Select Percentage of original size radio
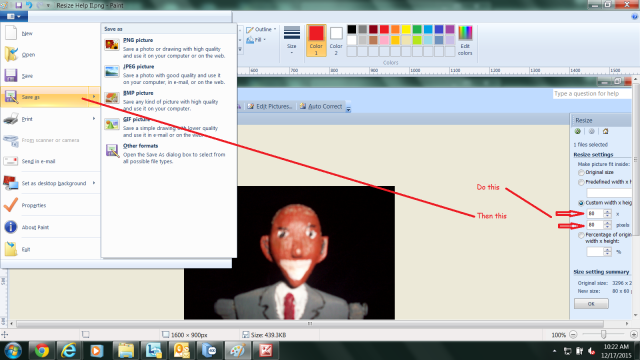 (x=581, y=236)
